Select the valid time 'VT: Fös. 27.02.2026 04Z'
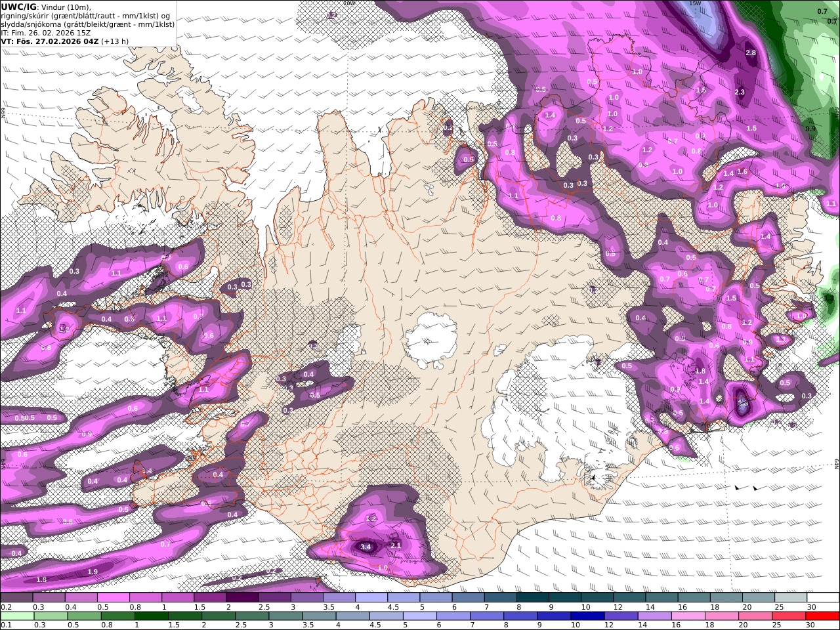Screen dimensions: 840x630 tap(49, 41)
